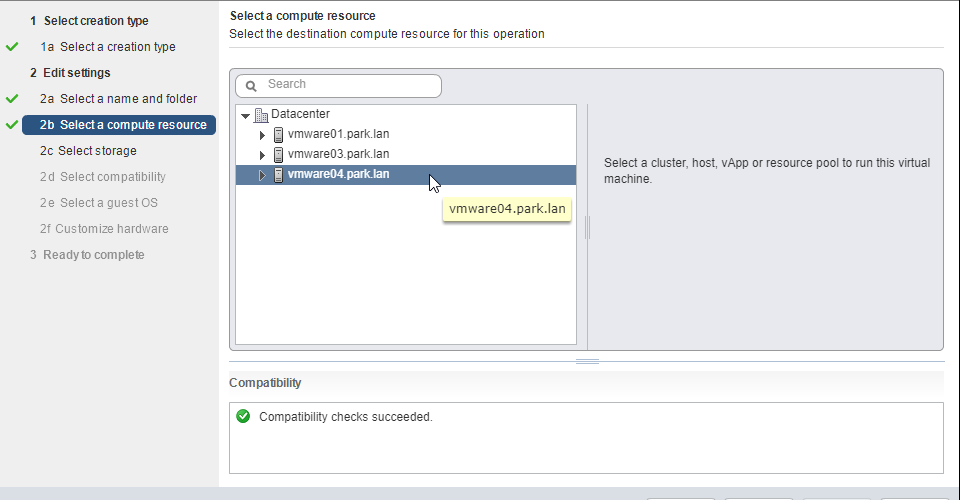
Task: Click the green checkmark beside step 1a
Action: pos(12,47)
